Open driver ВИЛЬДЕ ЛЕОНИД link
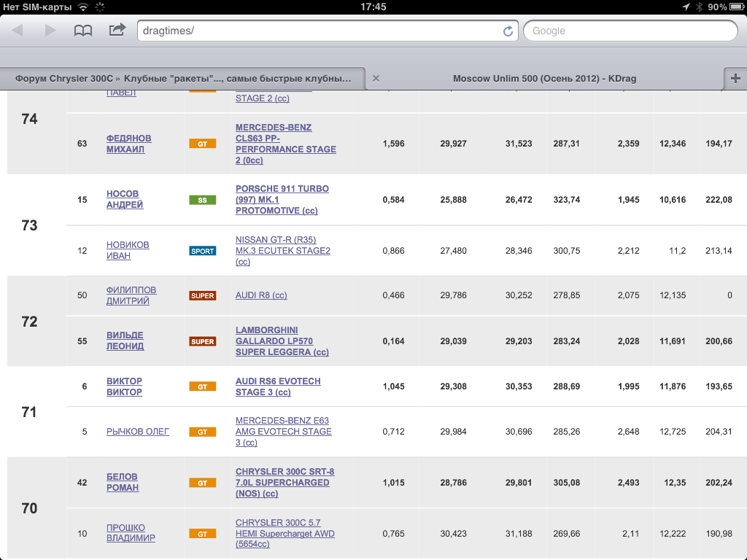The image size is (747, 560). click(125, 341)
